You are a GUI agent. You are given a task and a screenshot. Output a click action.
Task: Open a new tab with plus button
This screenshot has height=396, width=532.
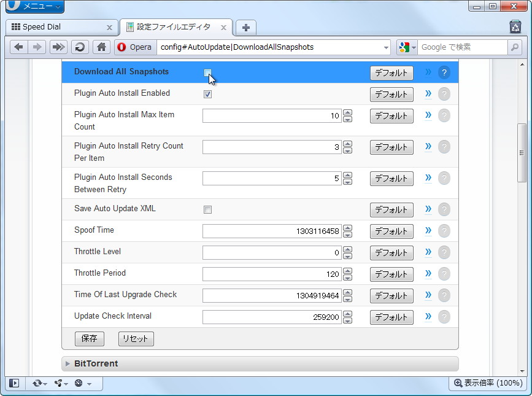246,28
